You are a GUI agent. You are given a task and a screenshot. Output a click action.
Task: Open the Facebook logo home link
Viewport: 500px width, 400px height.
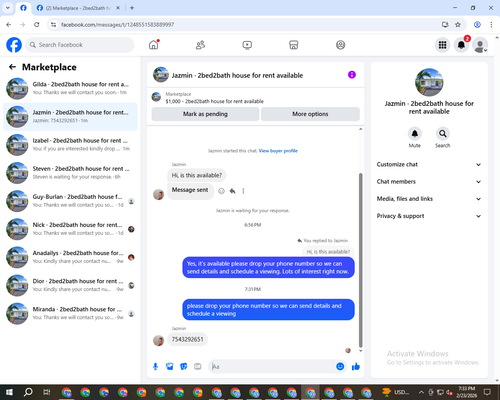pyautogui.click(x=14, y=45)
